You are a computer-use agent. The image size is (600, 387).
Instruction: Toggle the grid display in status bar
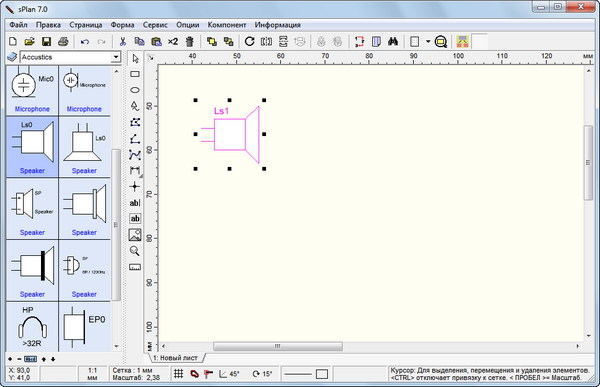tap(178, 374)
